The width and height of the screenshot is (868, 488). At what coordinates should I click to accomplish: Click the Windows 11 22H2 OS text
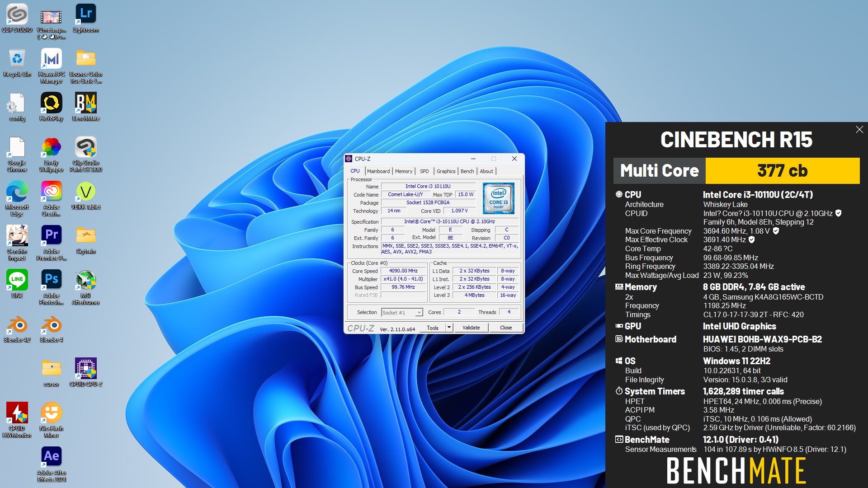pos(737,361)
